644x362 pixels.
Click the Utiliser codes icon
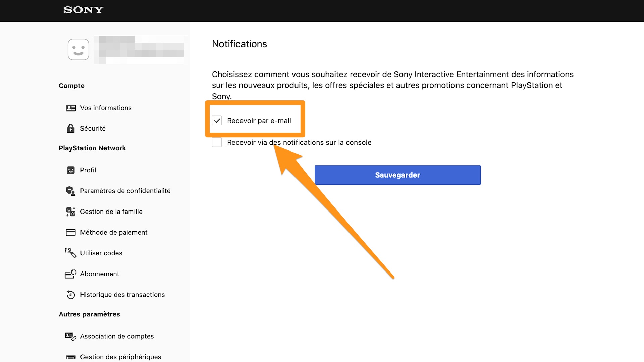point(71,253)
